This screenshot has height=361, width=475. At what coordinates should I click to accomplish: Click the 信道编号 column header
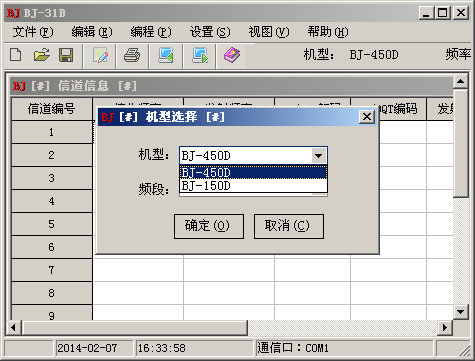pos(52,109)
